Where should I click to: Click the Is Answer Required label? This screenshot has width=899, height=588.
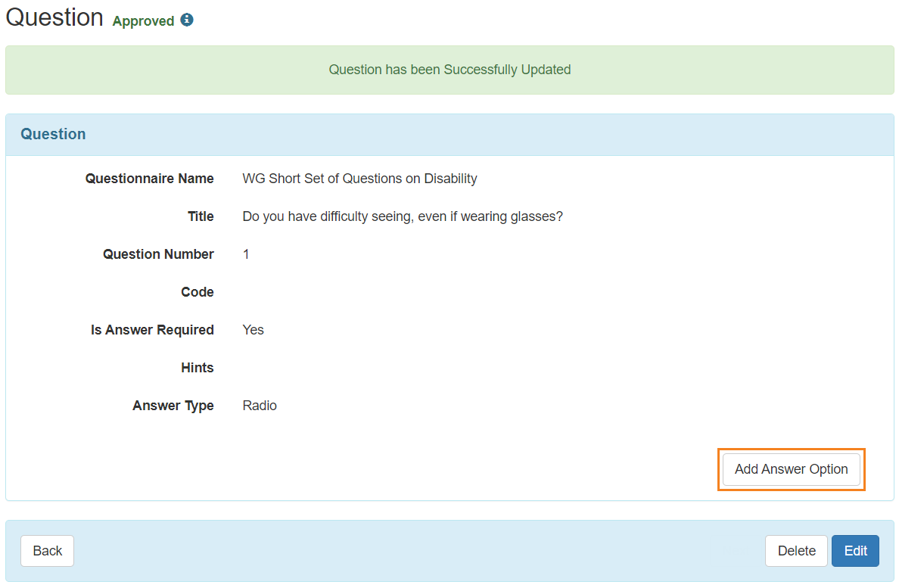(153, 330)
